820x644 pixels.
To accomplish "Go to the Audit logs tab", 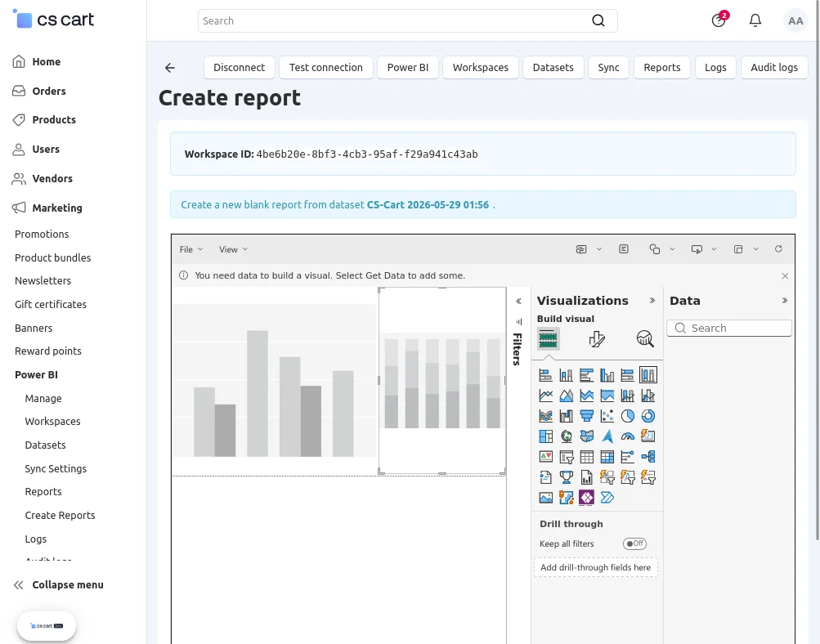I will (x=774, y=68).
